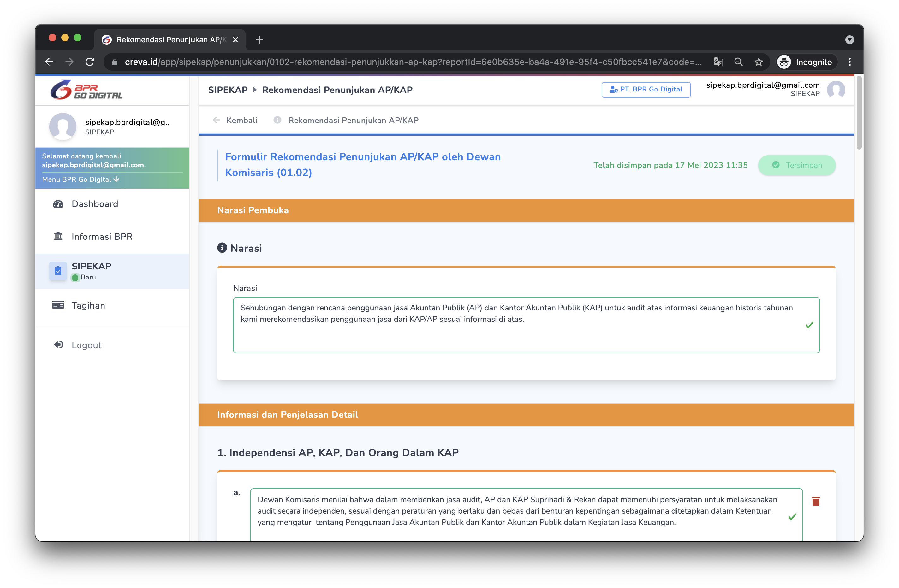
Task: Click Logout in sidebar
Action: [113, 345]
